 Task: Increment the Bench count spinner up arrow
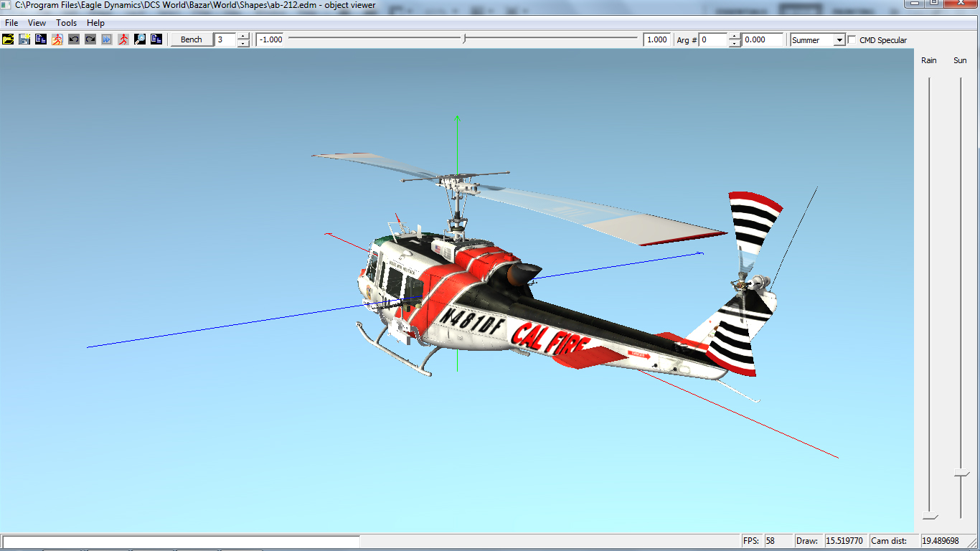243,37
